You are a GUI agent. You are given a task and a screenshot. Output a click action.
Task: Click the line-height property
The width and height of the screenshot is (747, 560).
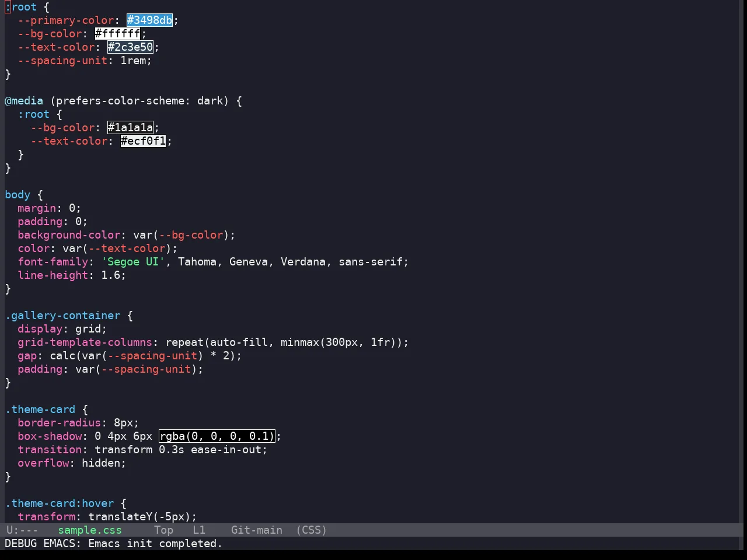(53, 275)
